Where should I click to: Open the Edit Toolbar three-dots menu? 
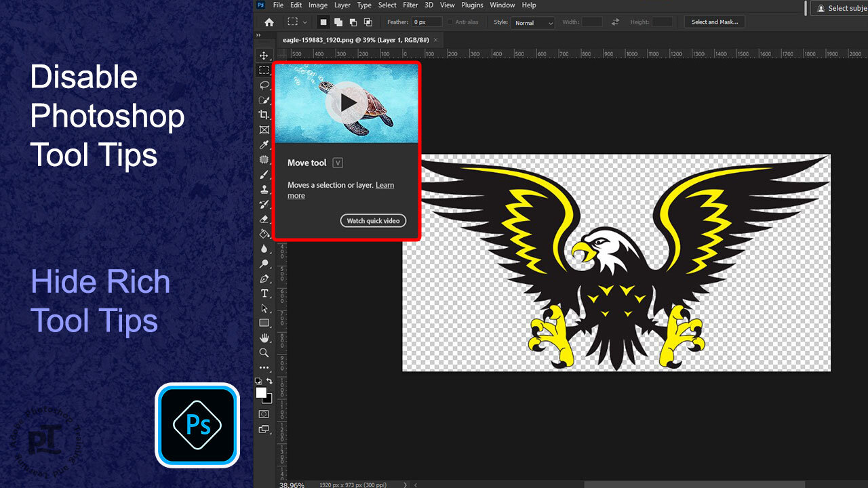(264, 368)
